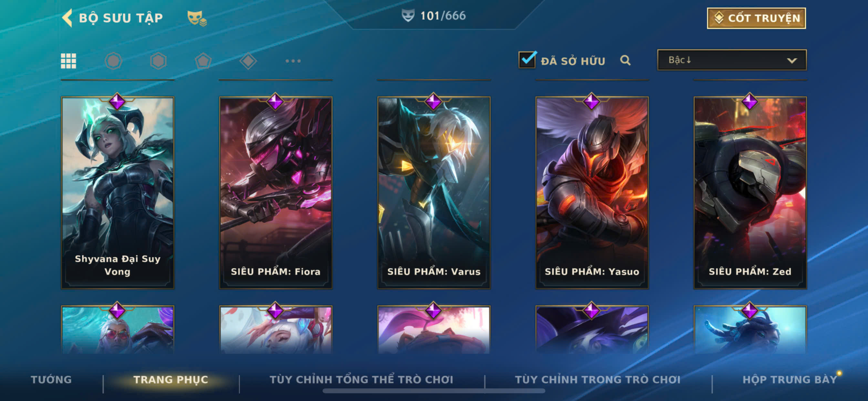This screenshot has width=868, height=401.
Task: Click the Cốt Truyện button
Action: click(756, 18)
